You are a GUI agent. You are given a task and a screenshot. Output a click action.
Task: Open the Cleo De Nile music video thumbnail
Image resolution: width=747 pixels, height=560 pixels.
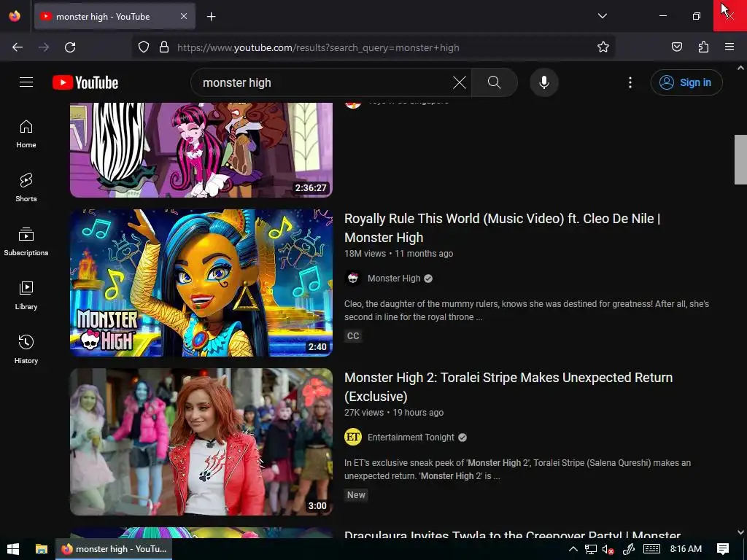pos(201,283)
